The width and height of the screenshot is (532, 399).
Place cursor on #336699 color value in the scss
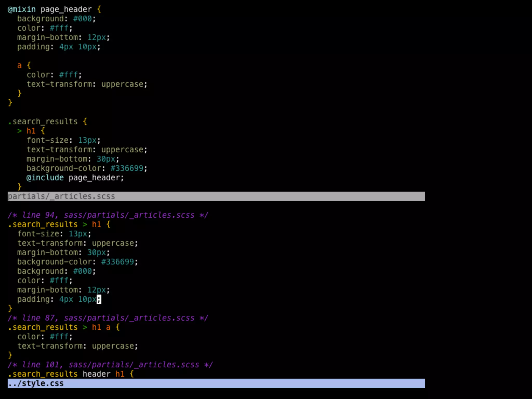click(x=127, y=168)
